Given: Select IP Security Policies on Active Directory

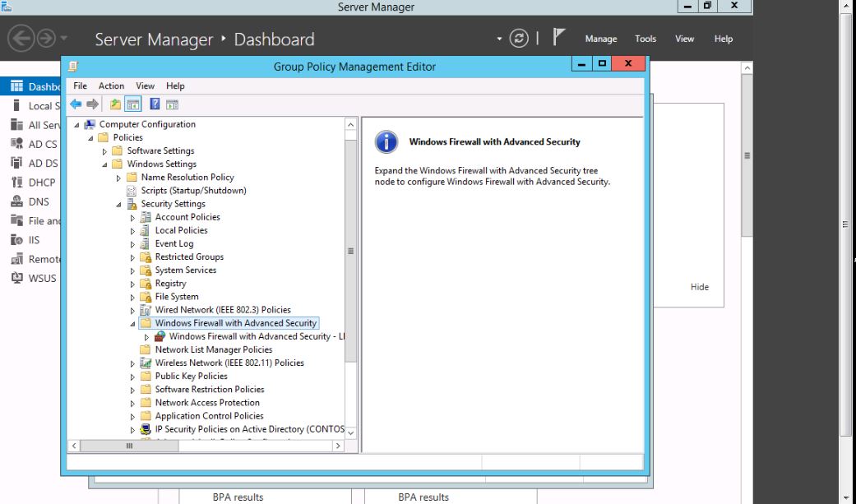Looking at the screenshot, I should [249, 429].
